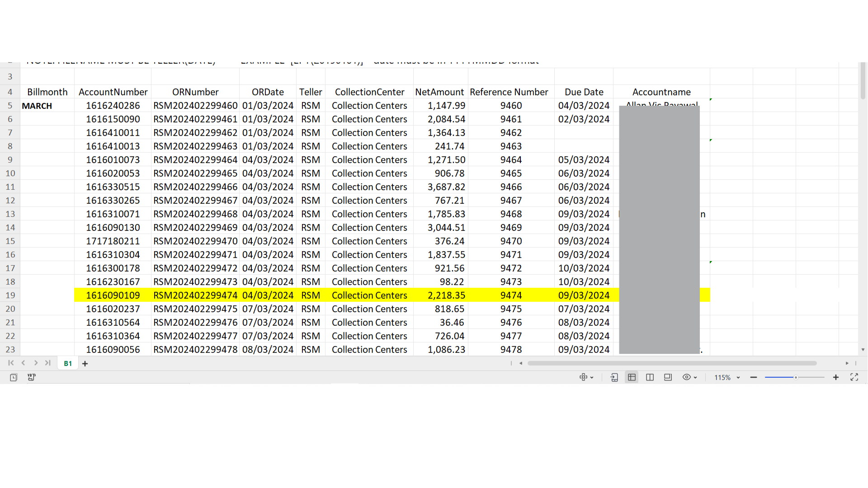Select the MARCH billmonth cell

(x=47, y=105)
